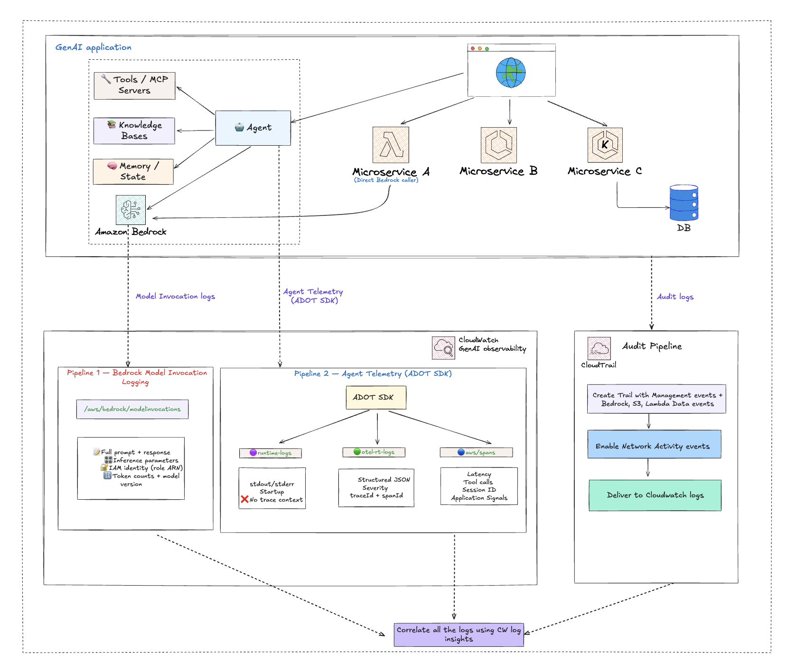
Task: Click the globe icon in browser window
Action: 511,73
